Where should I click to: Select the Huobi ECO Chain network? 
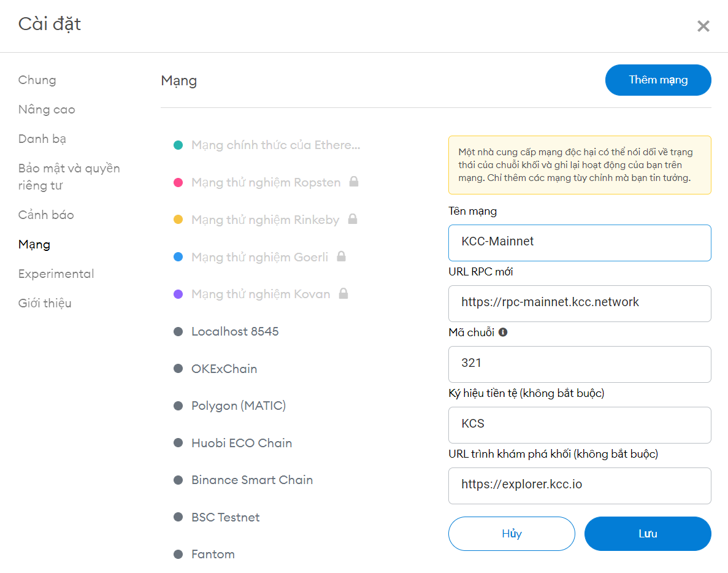242,442
